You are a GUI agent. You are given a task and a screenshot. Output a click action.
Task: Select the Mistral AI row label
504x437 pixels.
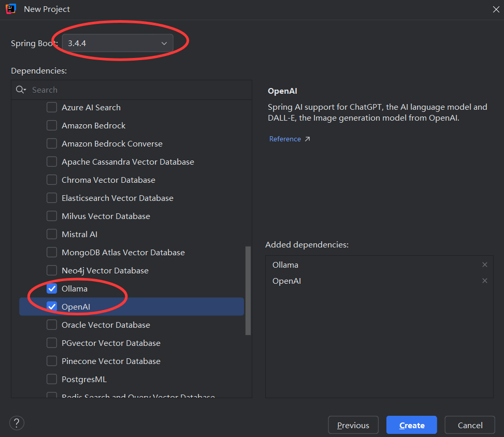pyautogui.click(x=79, y=234)
